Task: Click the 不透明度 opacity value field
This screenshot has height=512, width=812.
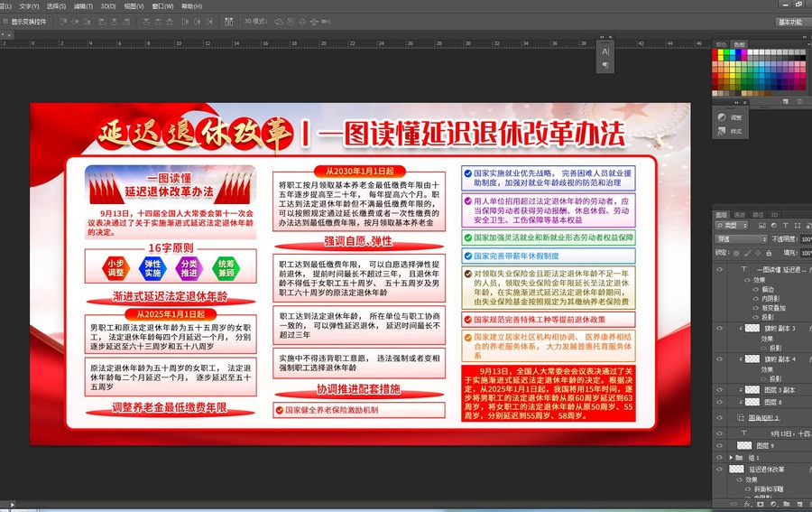Action: point(806,239)
